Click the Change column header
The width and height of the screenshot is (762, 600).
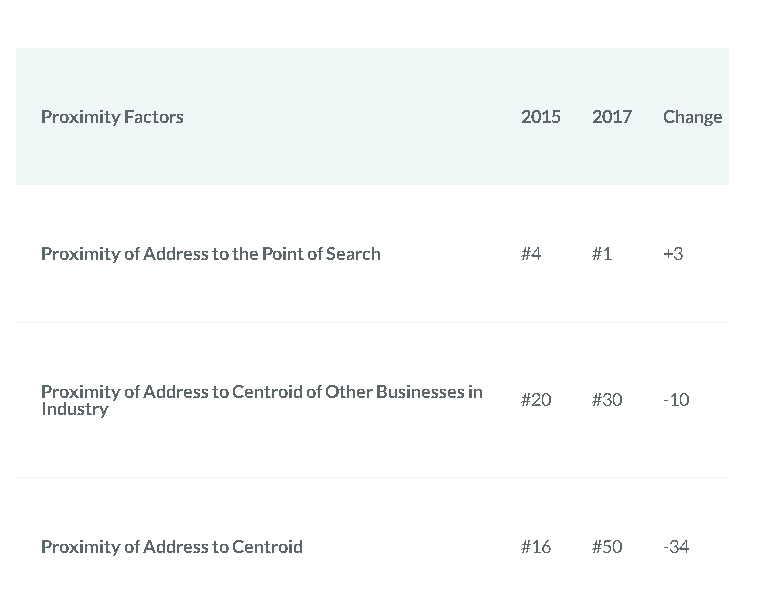pyautogui.click(x=692, y=117)
